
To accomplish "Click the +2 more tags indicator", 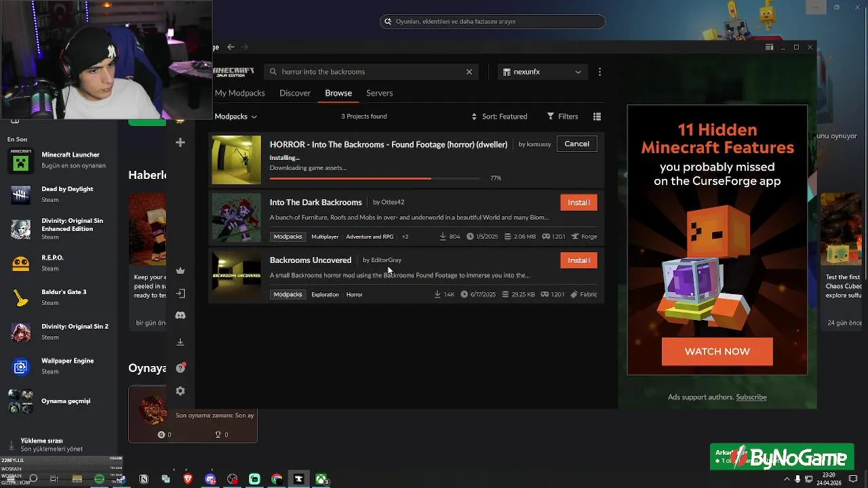I will [405, 237].
